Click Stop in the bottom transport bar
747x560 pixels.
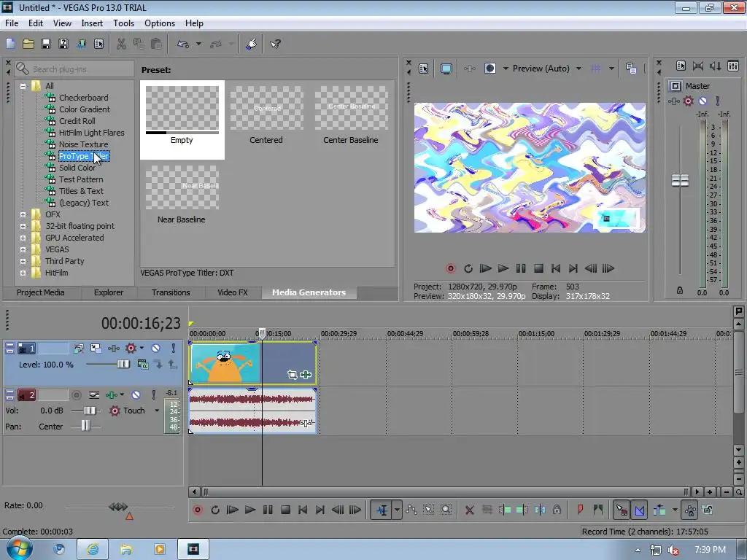click(x=285, y=510)
